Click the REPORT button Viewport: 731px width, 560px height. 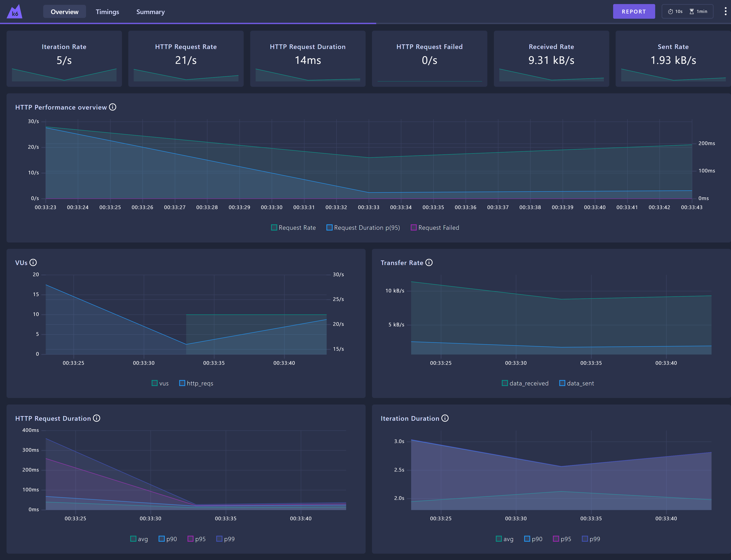pos(634,11)
